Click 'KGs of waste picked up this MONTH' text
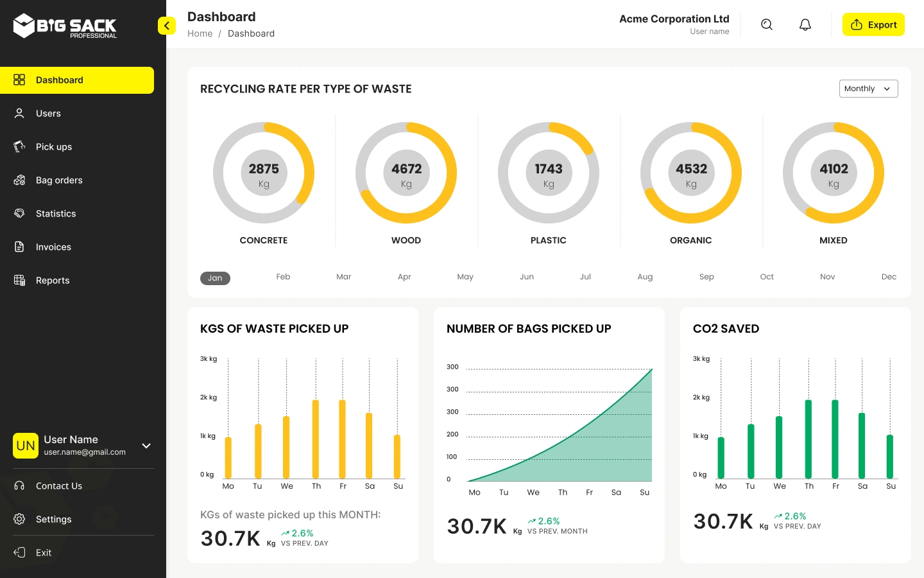The width and height of the screenshot is (924, 578). pyautogui.click(x=290, y=514)
